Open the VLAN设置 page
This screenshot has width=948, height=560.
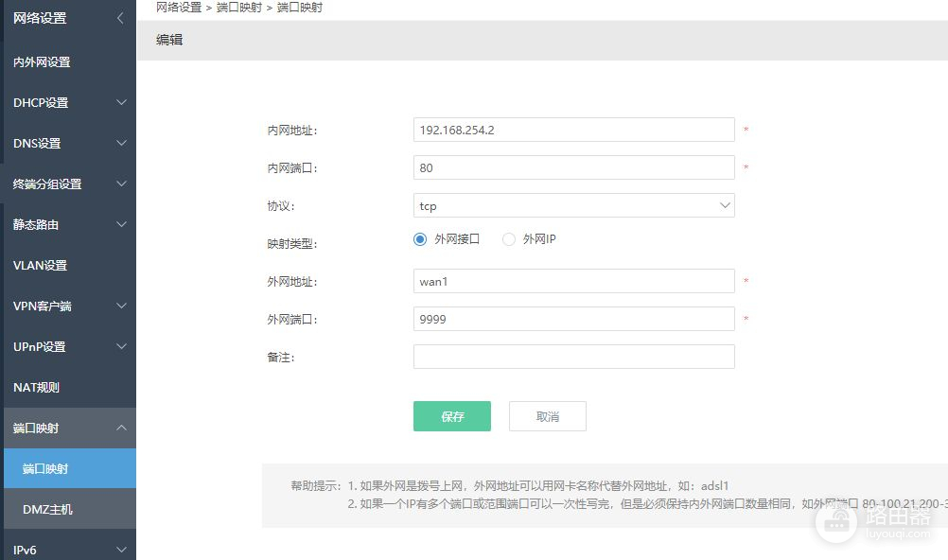point(40,265)
